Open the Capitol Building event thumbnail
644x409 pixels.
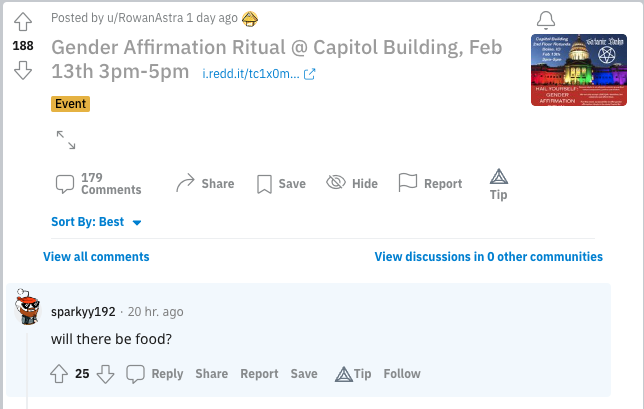[x=579, y=70]
